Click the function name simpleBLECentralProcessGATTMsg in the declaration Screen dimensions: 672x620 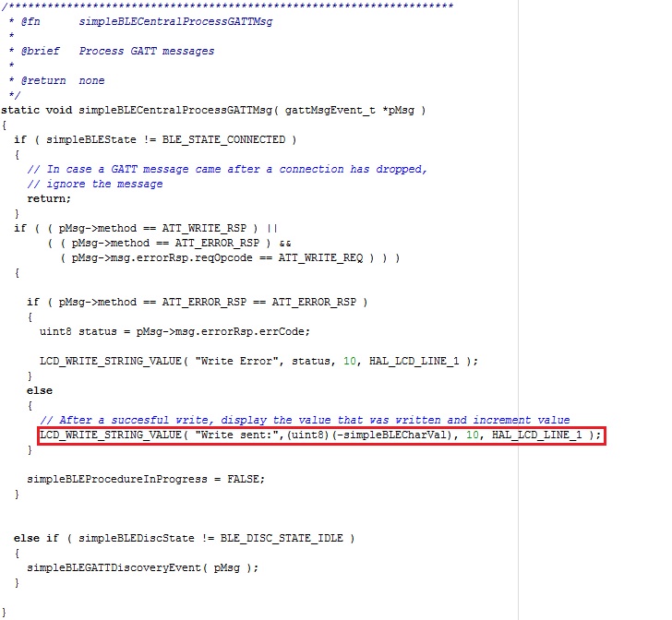tap(175, 110)
